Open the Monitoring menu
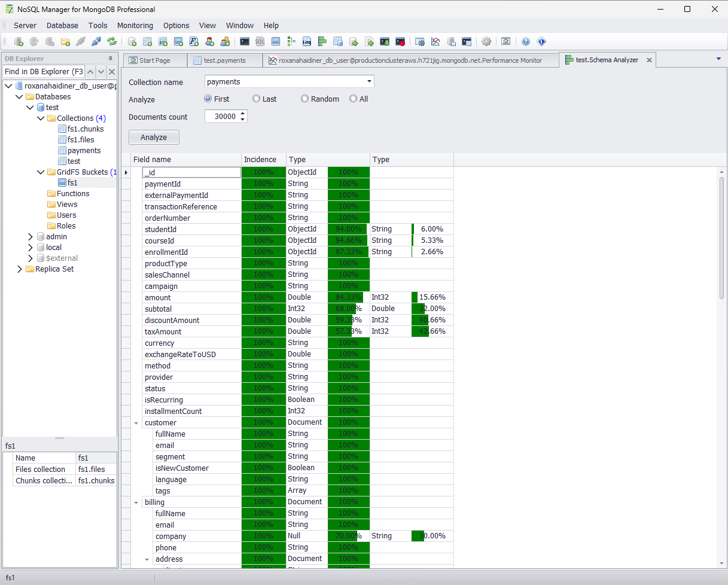Screen dimensions: 728x585 click(135, 25)
